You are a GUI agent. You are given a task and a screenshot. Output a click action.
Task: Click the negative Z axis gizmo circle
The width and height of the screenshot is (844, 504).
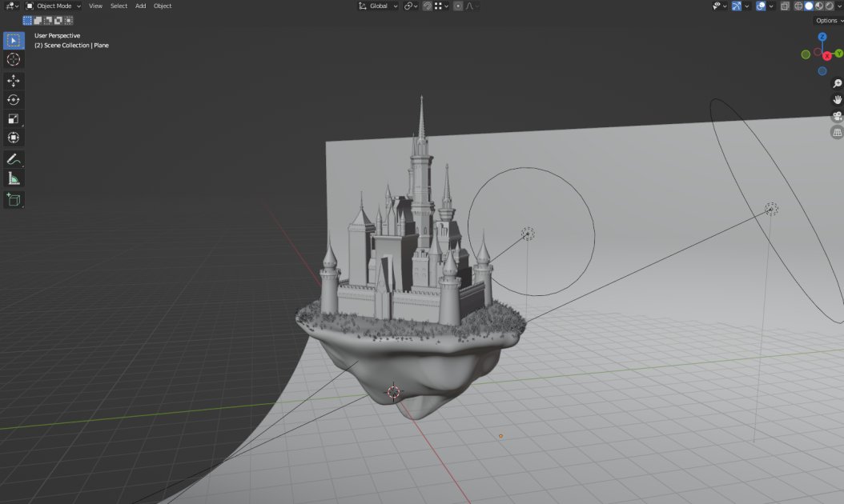(822, 71)
